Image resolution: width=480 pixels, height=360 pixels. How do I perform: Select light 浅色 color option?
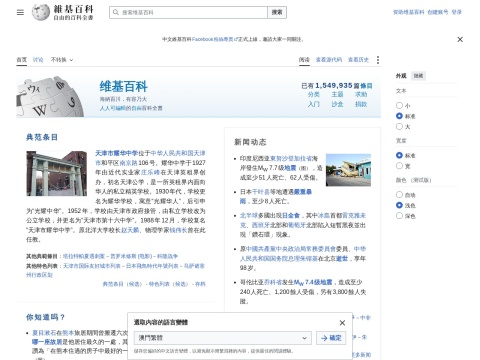click(x=399, y=205)
